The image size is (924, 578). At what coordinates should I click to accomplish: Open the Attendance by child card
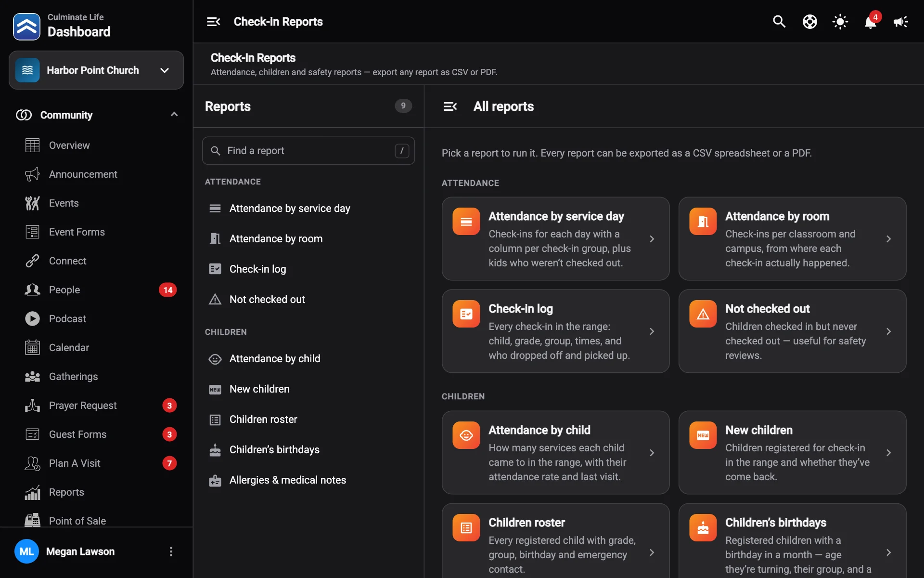(x=556, y=453)
